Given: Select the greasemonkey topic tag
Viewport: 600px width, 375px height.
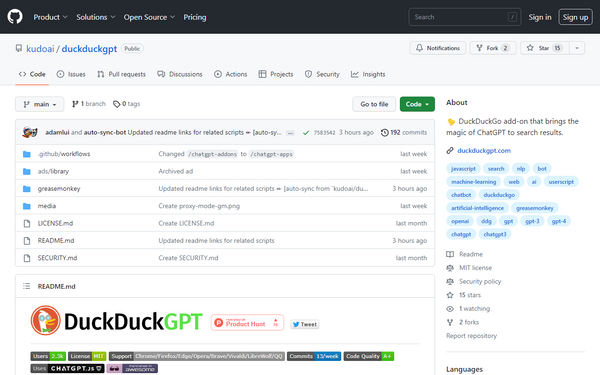Looking at the screenshot, I should (x=535, y=208).
